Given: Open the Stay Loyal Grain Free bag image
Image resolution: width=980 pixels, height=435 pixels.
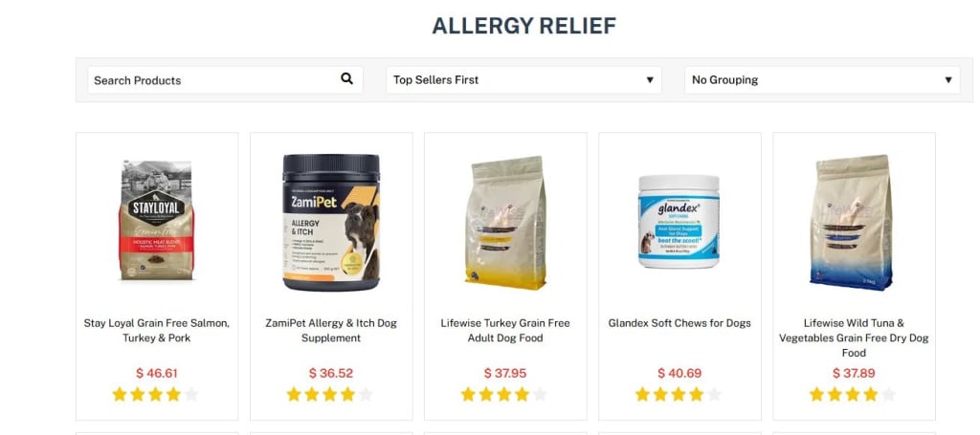Looking at the screenshot, I should pos(157,220).
